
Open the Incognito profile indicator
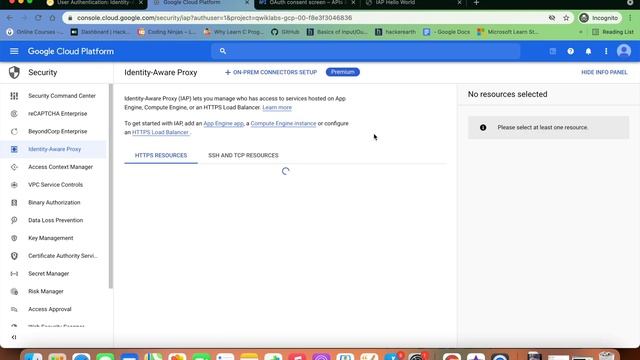pyautogui.click(x=599, y=18)
